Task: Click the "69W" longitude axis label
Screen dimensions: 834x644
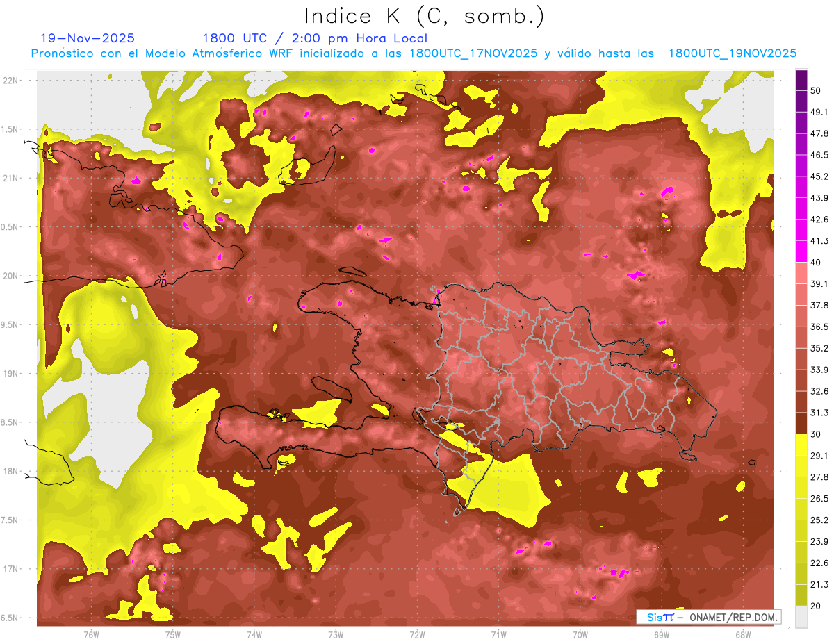Action: coord(661,634)
